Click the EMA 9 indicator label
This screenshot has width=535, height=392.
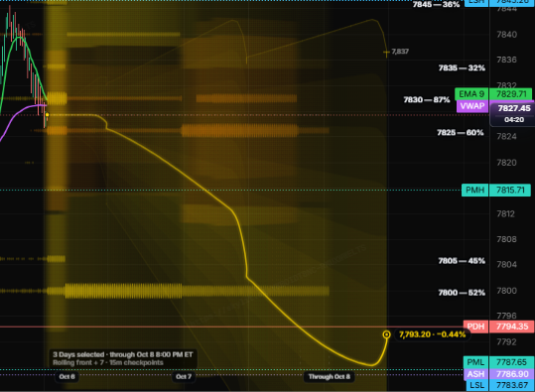click(x=471, y=94)
